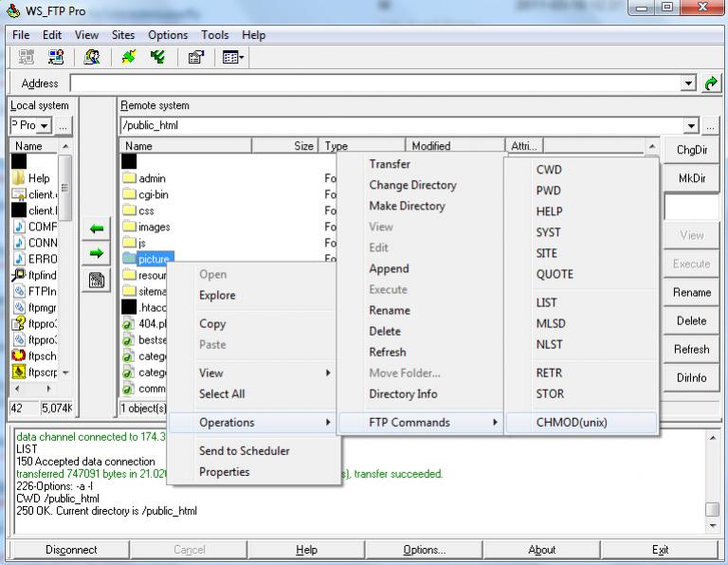Viewport: 728px width, 565px height.
Task: Expand the Remote system path dropdown
Action: point(691,126)
